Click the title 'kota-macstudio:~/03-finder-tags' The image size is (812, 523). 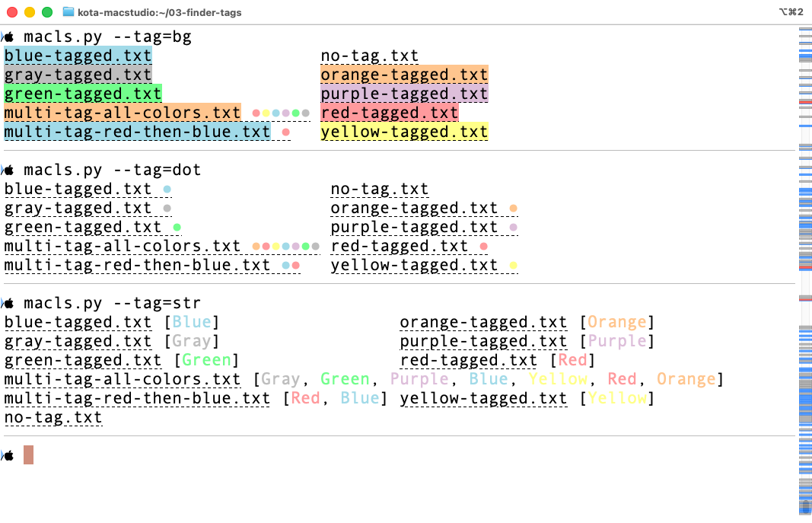tap(160, 12)
